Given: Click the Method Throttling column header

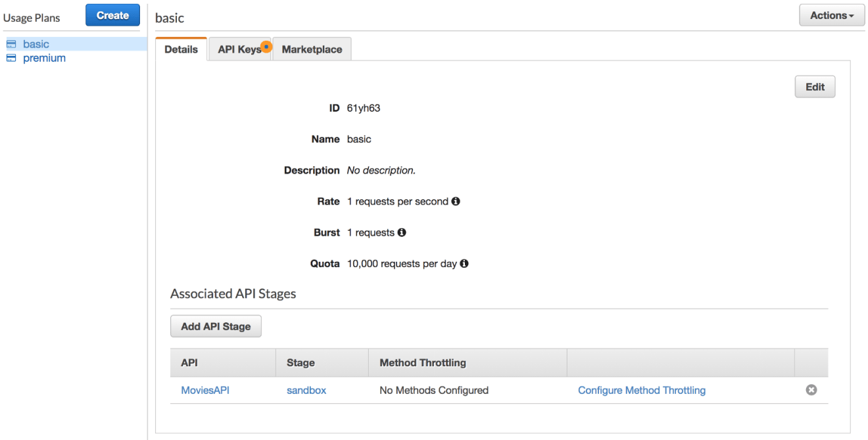Looking at the screenshot, I should 423,362.
